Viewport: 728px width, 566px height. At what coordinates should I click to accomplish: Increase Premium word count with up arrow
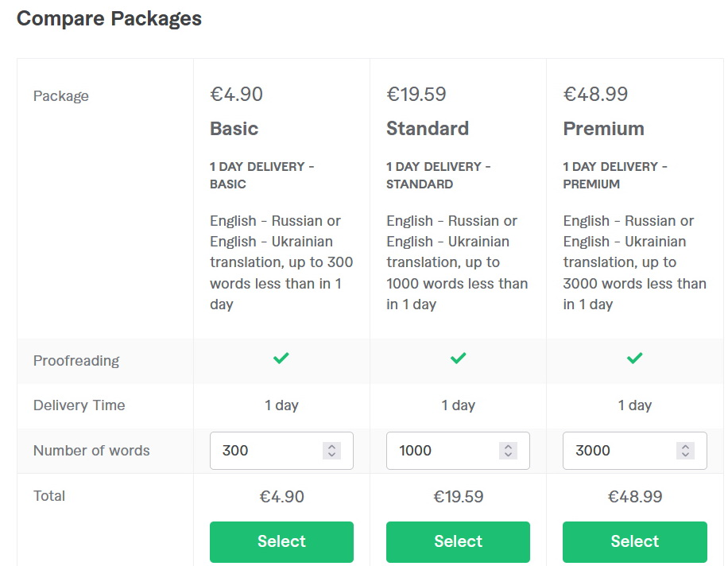tap(685, 447)
